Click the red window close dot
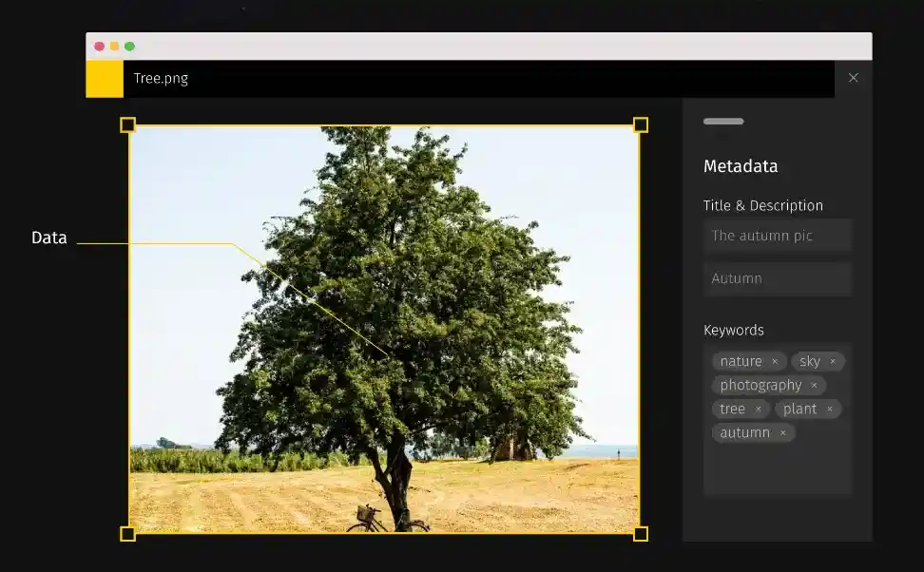This screenshot has height=572, width=924. (100, 47)
